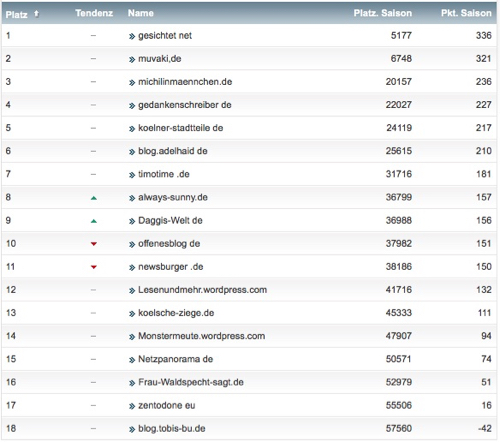Click the red down arrow for newsburger .de
500x442 pixels.
(94, 267)
